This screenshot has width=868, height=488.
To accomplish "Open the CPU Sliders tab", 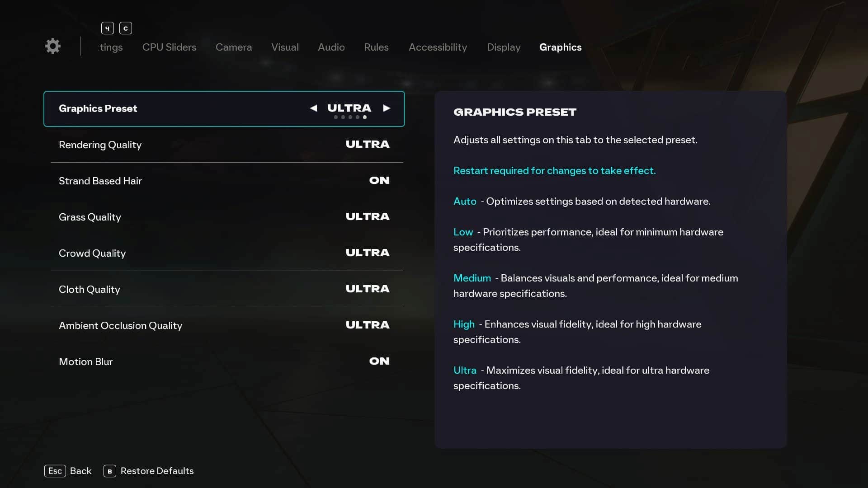I will (169, 47).
